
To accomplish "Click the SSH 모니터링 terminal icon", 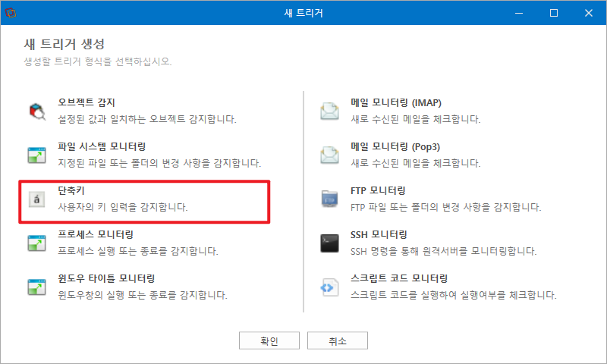I will [x=329, y=243].
